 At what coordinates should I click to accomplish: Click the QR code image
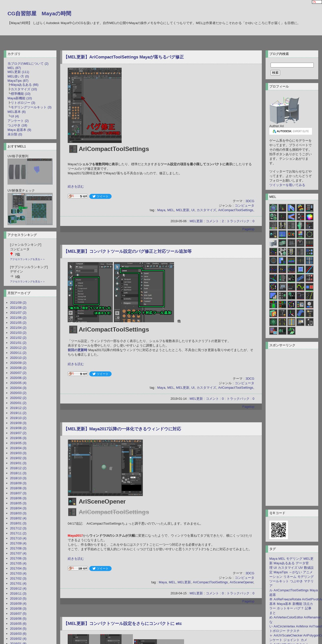pyautogui.click(x=278, y=530)
